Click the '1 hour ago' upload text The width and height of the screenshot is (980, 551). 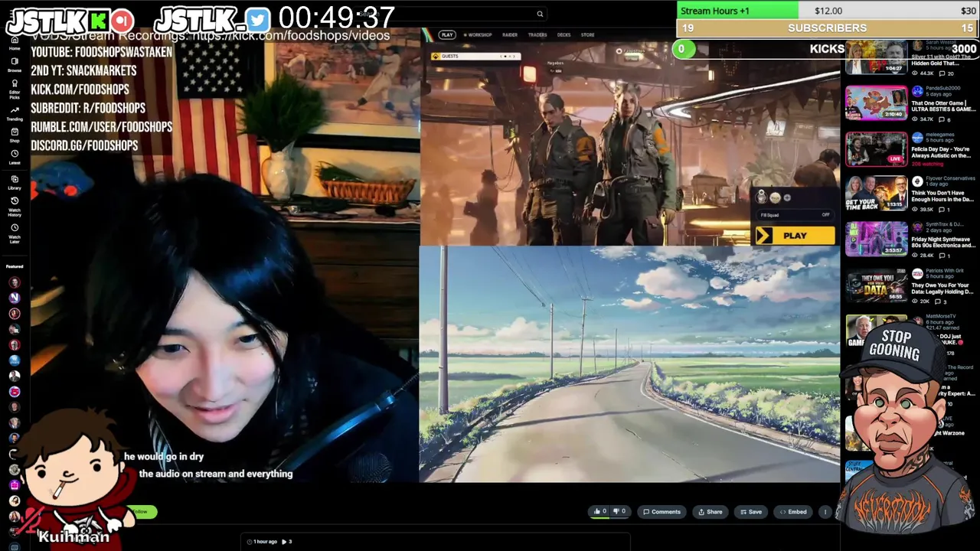coord(265,542)
